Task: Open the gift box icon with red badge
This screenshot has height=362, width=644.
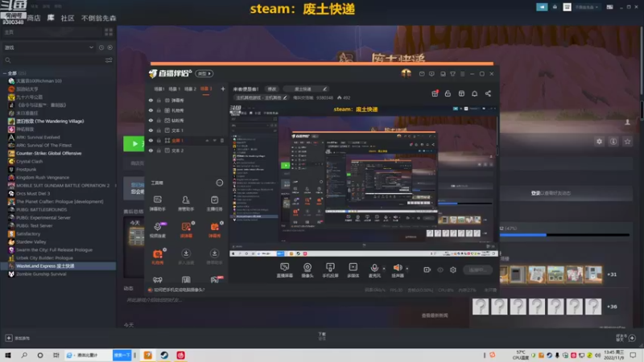Action: [435, 93]
